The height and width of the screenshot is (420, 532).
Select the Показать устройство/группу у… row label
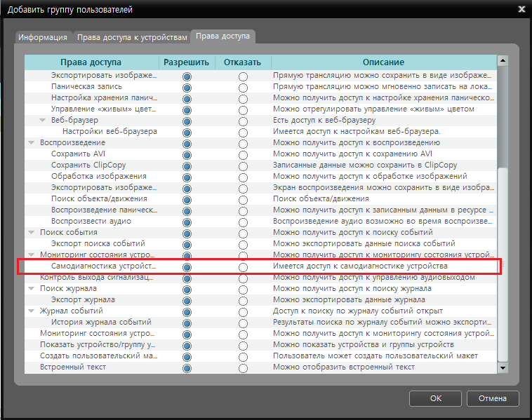tap(98, 345)
